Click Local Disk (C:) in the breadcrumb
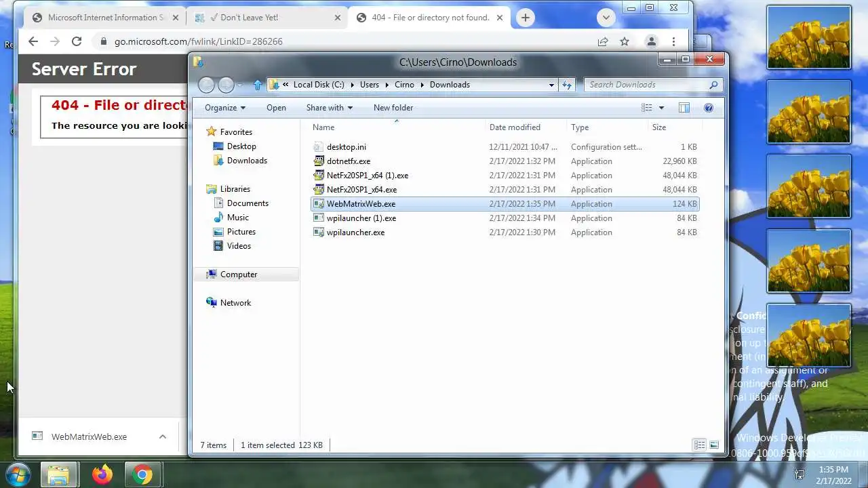Image resolution: width=868 pixels, height=488 pixels. [x=319, y=85]
